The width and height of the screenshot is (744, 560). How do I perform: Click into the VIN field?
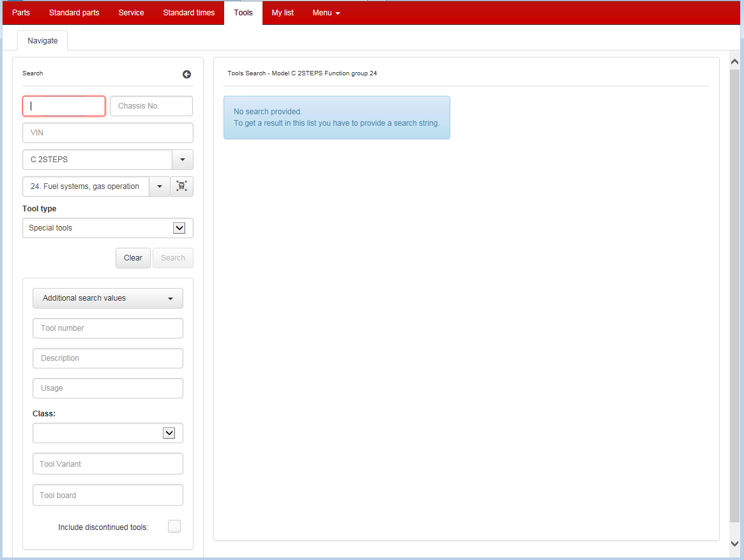point(107,133)
